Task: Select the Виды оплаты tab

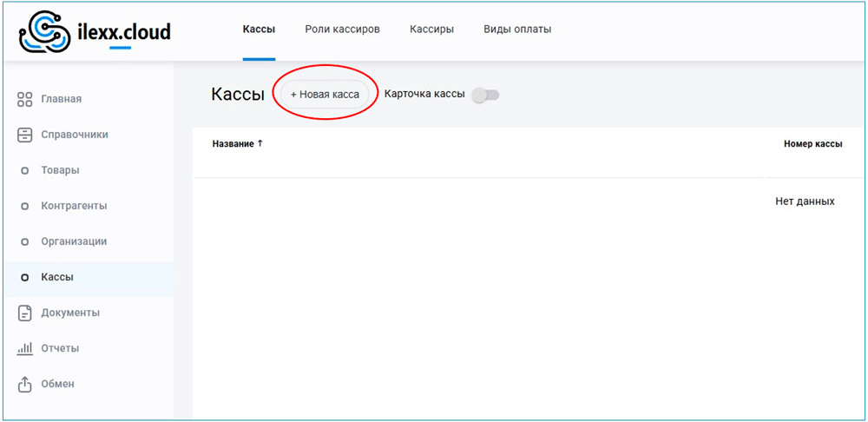Action: coord(517,30)
